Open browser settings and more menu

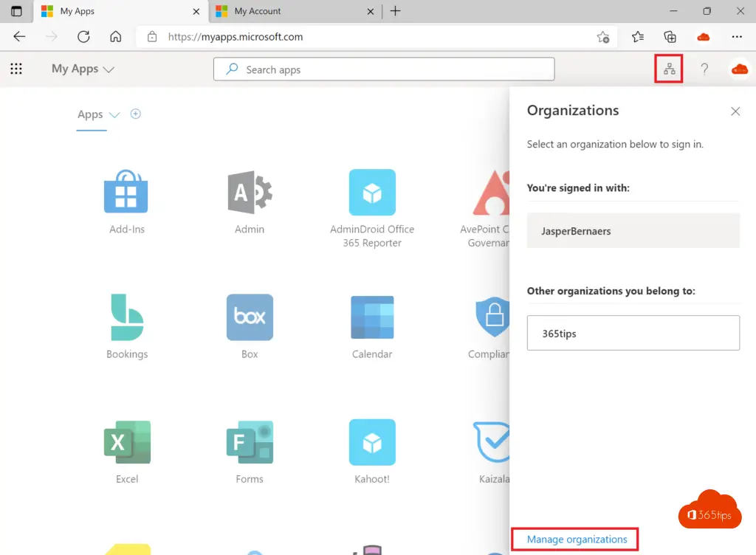coord(737,37)
